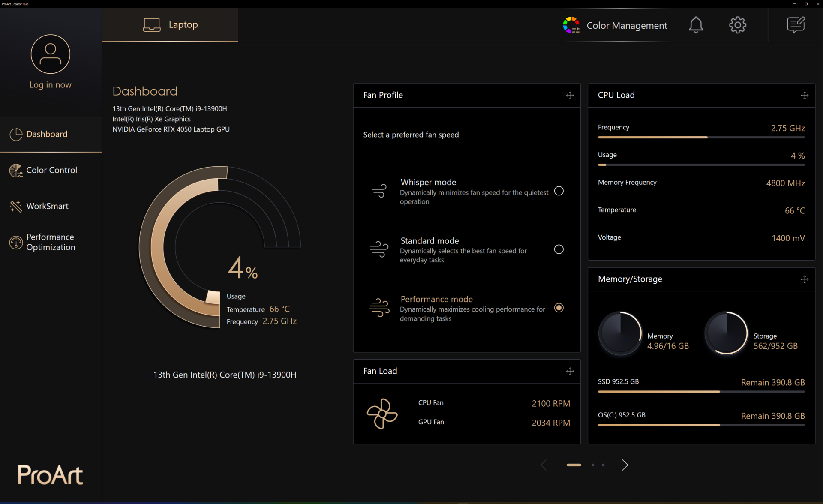Image resolution: width=823 pixels, height=504 pixels.
Task: Click the move handle on Fan Profile panel
Action: pos(570,95)
